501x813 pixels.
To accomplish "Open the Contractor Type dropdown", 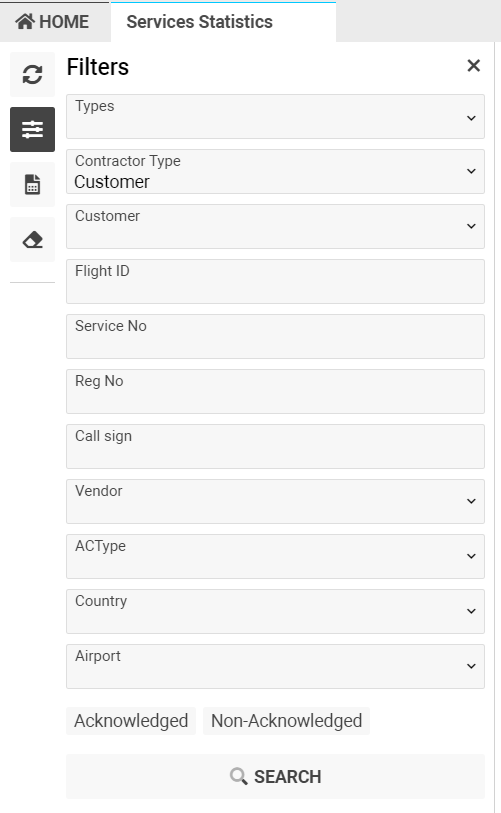I will 275,172.
